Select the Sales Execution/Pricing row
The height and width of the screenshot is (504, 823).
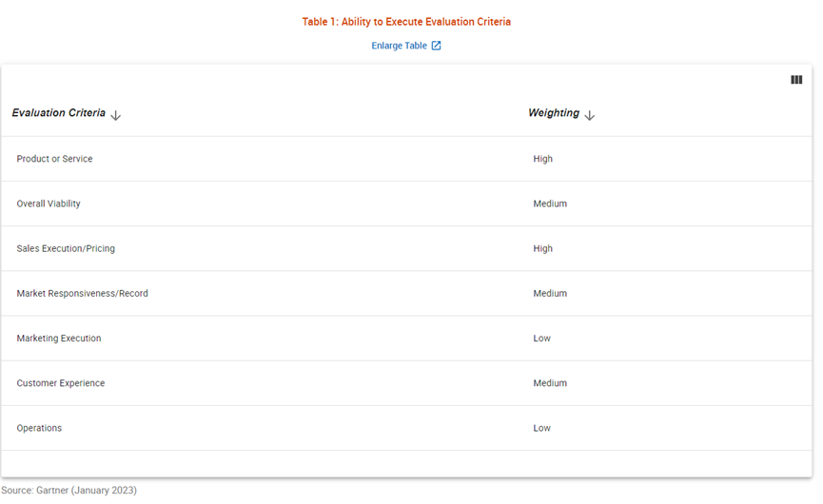click(x=406, y=248)
